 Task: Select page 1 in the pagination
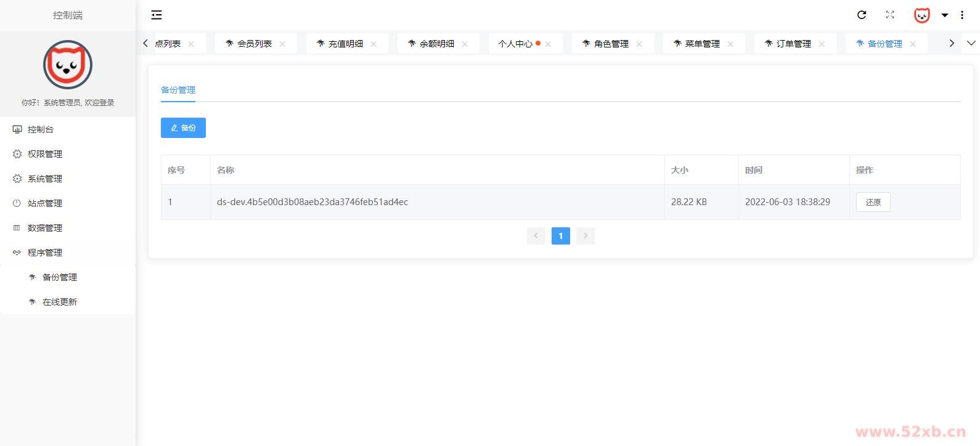pos(560,236)
